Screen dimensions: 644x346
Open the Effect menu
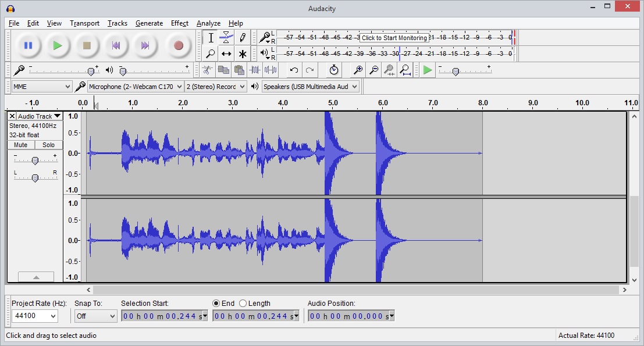(x=179, y=23)
